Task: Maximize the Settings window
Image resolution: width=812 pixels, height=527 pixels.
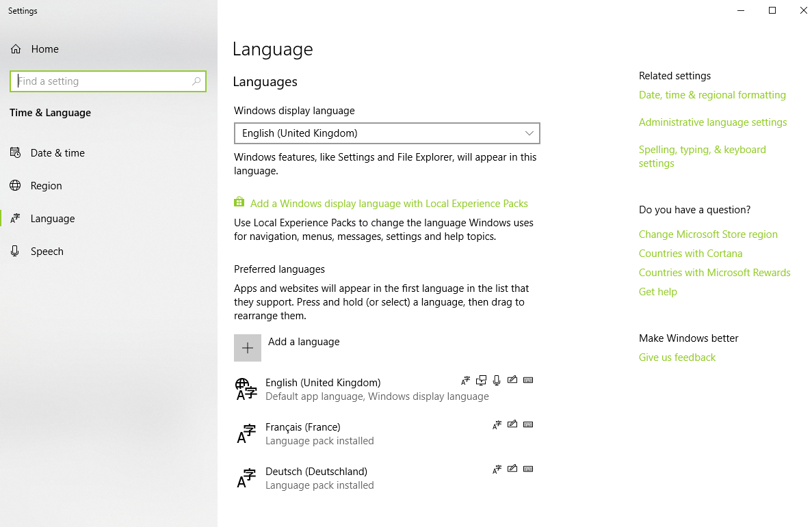Action: pos(772,10)
